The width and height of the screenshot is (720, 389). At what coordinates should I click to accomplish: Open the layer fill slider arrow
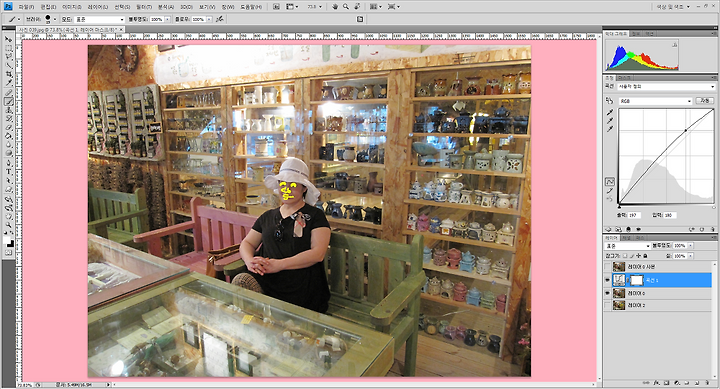690,256
